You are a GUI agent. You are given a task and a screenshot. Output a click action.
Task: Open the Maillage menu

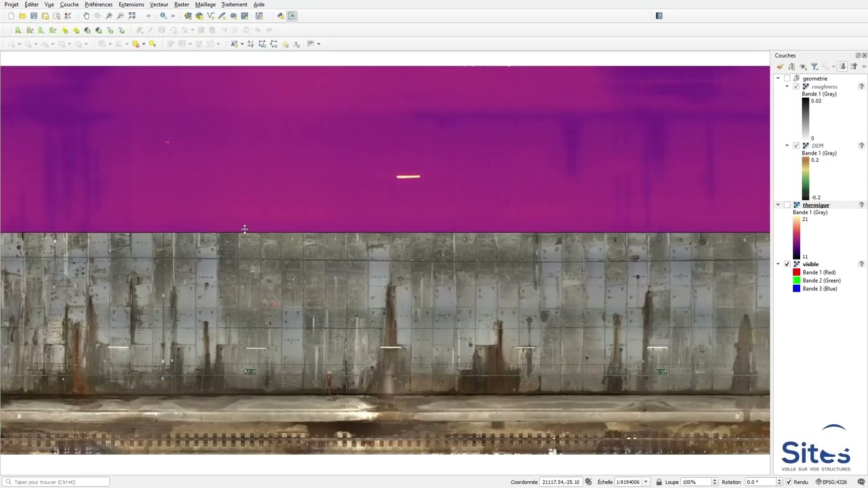(205, 4)
